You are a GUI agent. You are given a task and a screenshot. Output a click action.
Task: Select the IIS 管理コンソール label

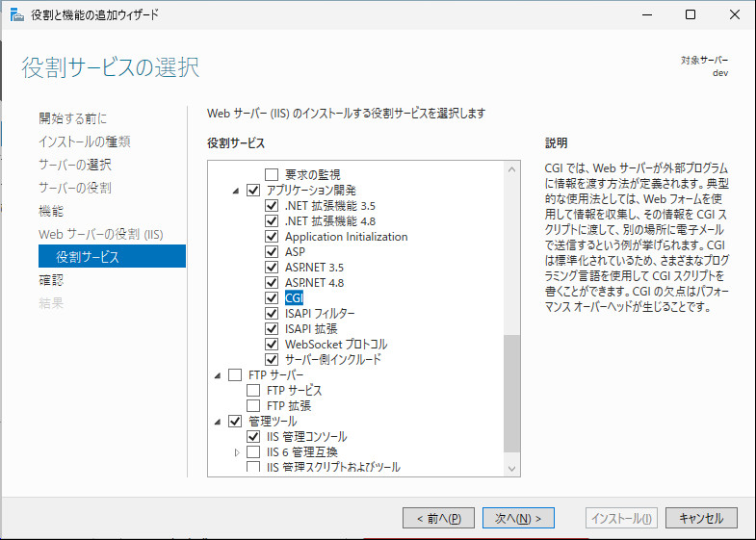(x=306, y=437)
